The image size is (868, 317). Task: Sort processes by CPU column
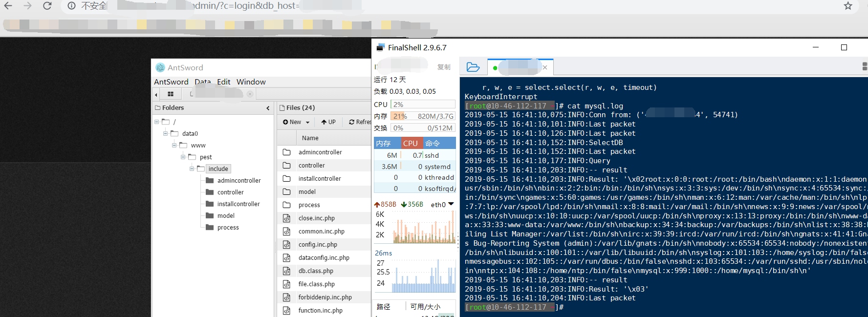click(x=411, y=143)
